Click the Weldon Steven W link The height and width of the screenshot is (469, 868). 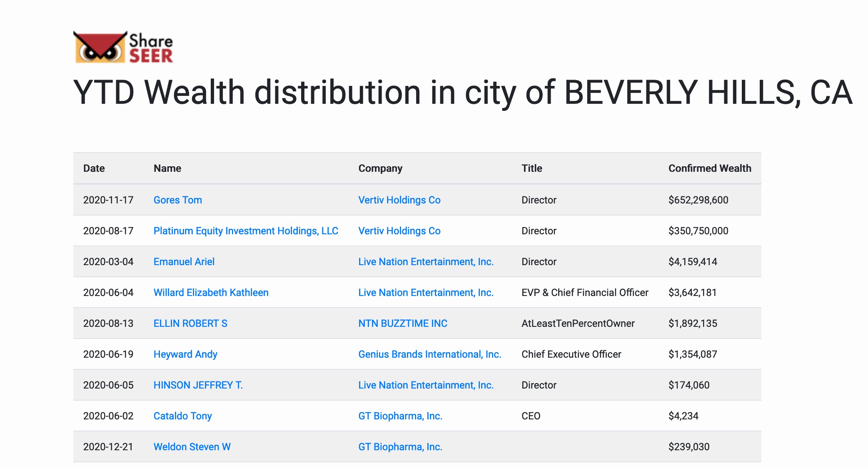click(191, 446)
